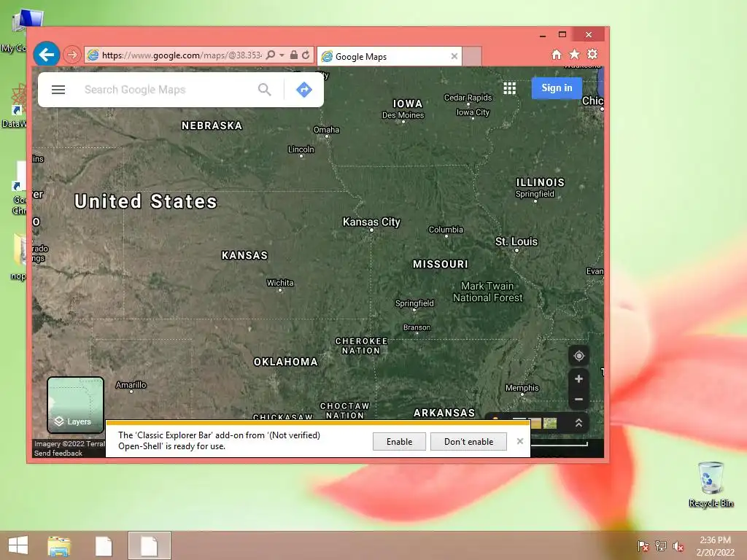Click the Branson label on map
Viewport: 747px width, 560px height.
tap(417, 327)
